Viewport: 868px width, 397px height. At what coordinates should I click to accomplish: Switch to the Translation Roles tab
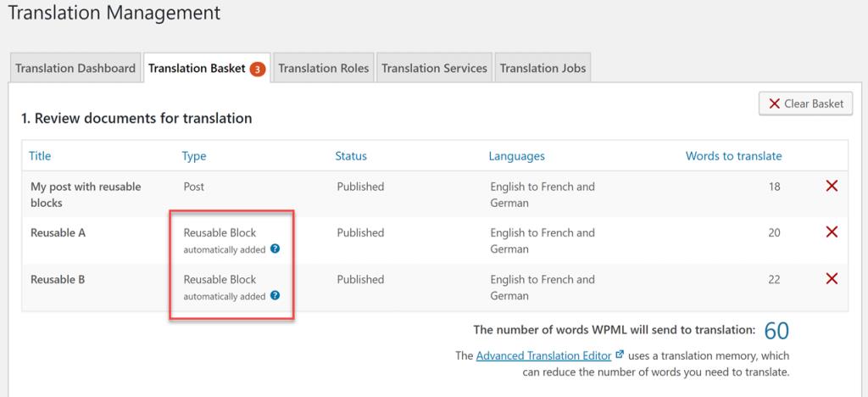click(x=323, y=69)
